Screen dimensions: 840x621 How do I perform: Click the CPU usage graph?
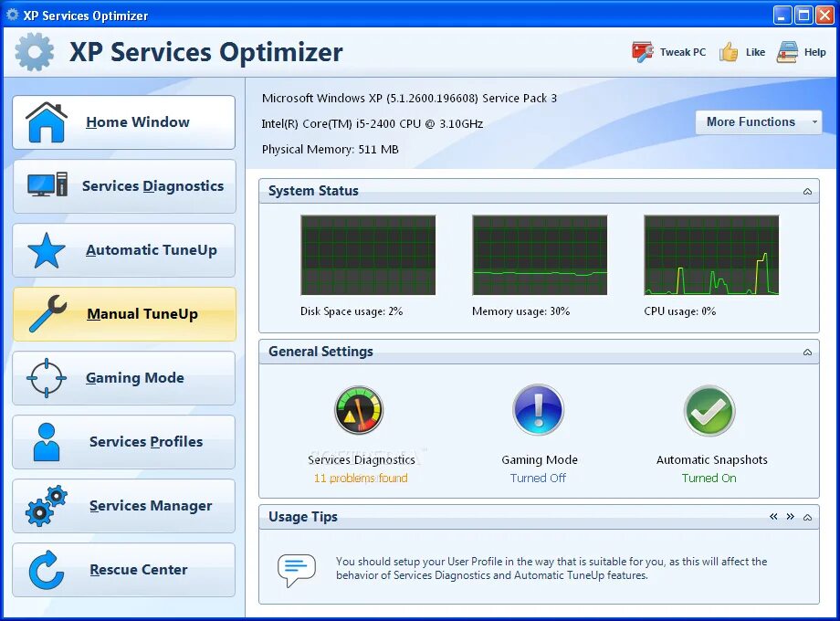711,255
